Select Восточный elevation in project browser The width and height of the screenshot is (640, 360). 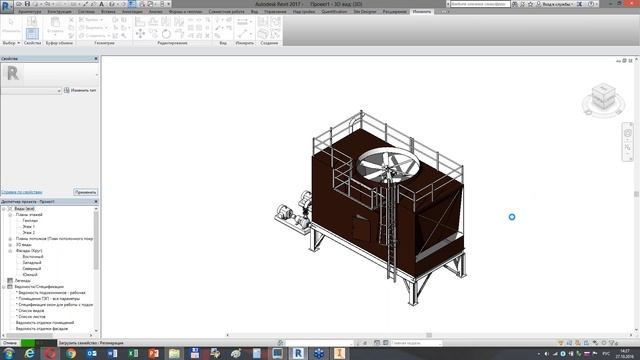33,257
